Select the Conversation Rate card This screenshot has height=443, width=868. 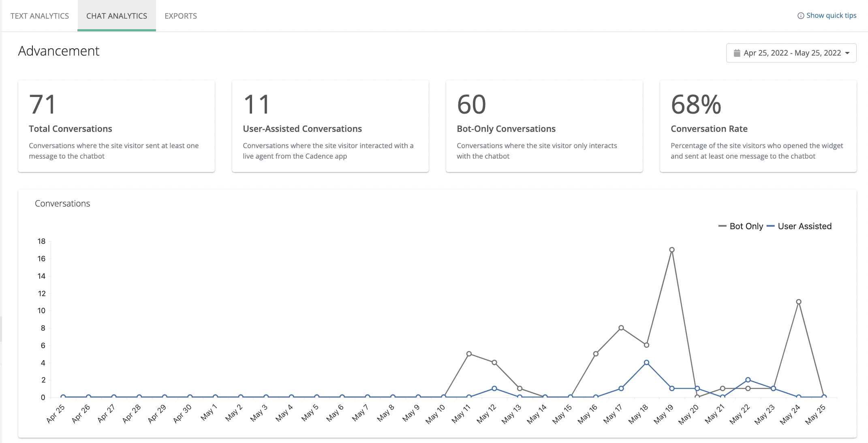click(x=758, y=126)
